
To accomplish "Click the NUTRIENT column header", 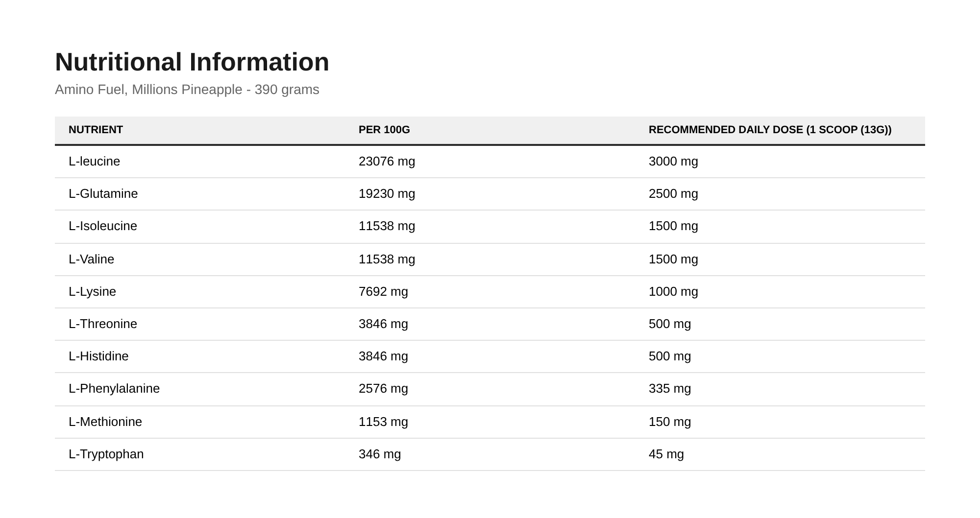I will pos(96,130).
